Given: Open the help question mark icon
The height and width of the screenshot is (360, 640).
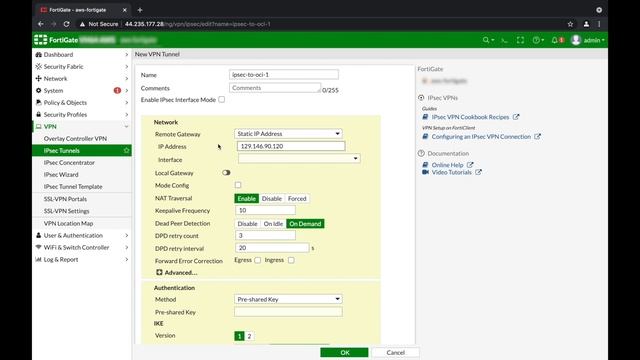Looking at the screenshot, I should coord(536,40).
